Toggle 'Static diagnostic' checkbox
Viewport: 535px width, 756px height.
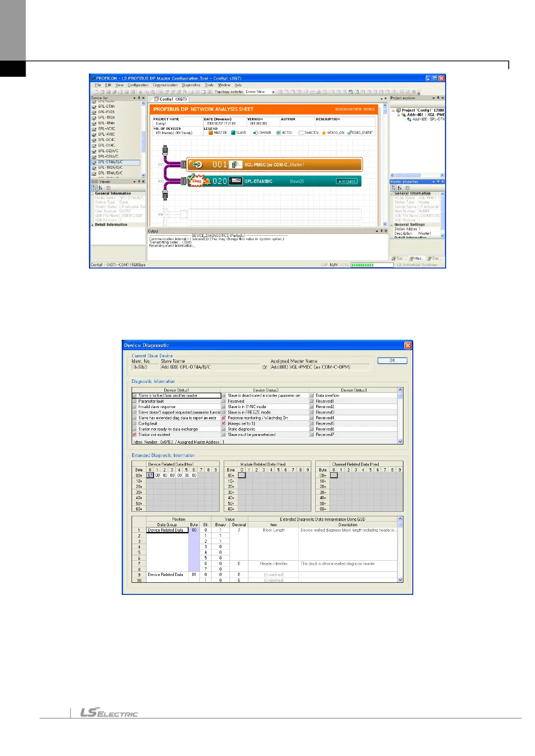point(223,429)
